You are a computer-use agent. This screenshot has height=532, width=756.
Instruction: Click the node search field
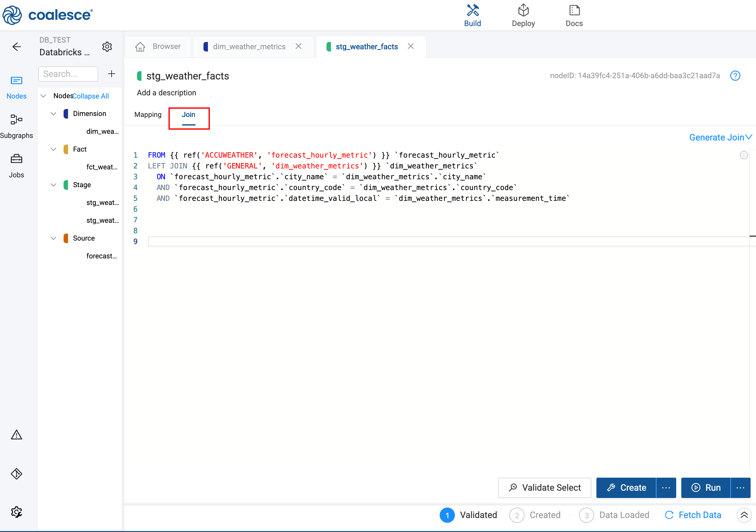68,74
